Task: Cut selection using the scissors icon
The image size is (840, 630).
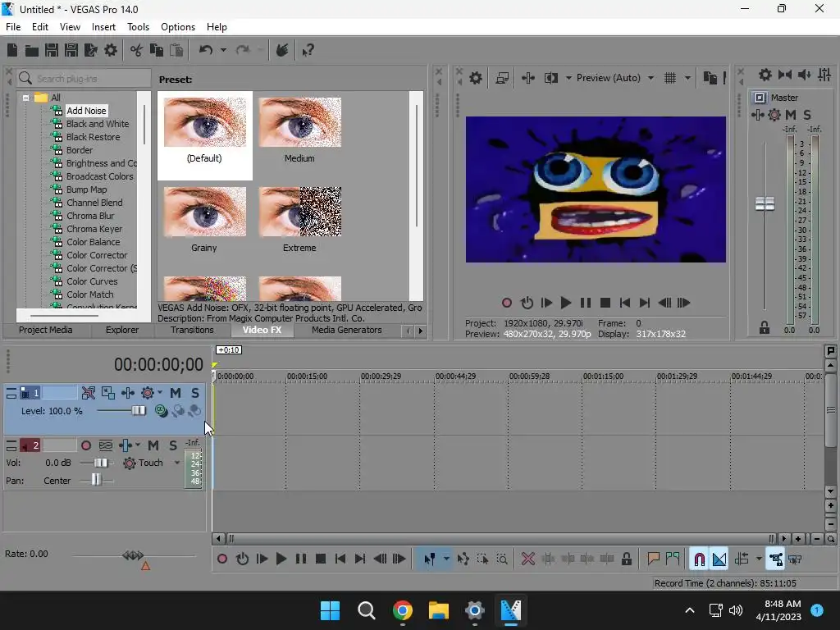Action: [137, 50]
